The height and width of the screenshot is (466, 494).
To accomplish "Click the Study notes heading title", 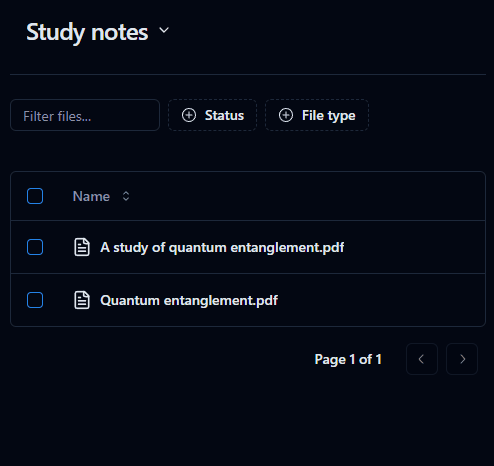I will (x=87, y=32).
